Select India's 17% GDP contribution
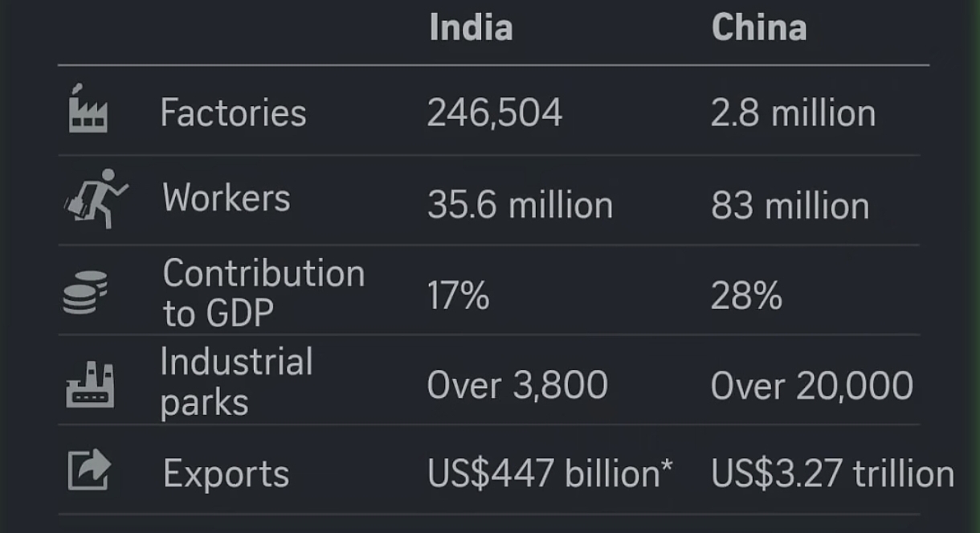 (458, 296)
